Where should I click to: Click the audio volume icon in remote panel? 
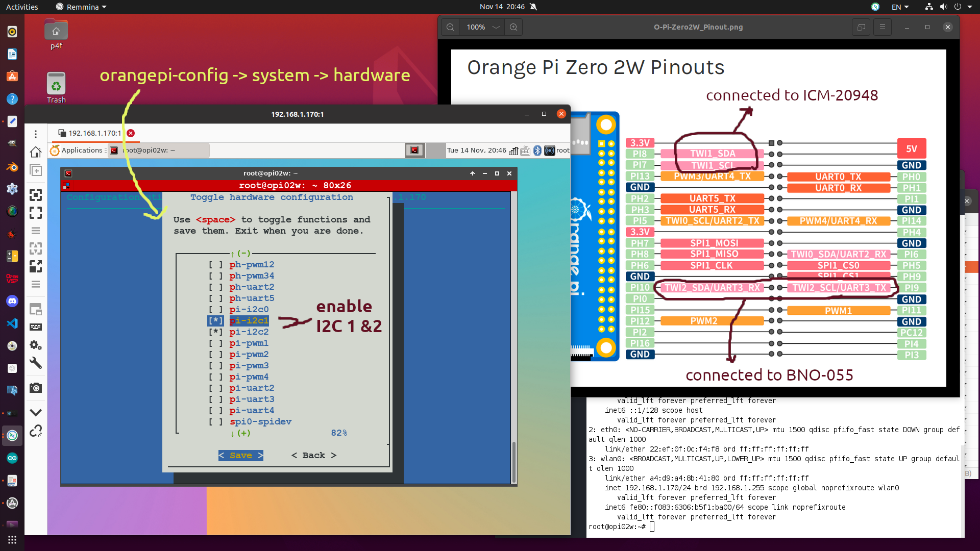550,151
